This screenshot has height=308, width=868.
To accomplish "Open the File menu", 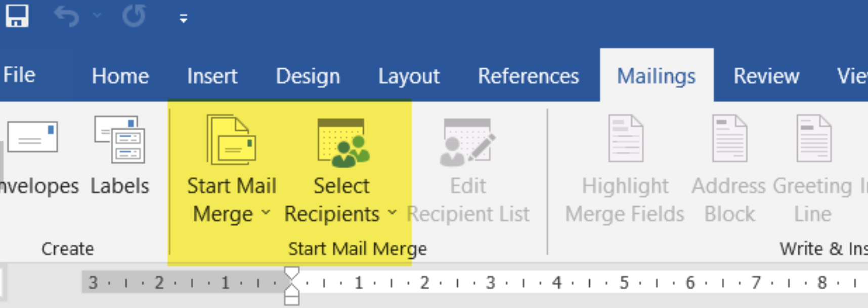I will click(19, 75).
